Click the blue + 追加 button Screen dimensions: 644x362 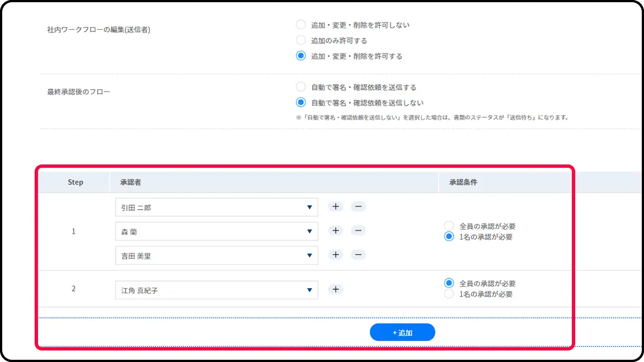402,332
